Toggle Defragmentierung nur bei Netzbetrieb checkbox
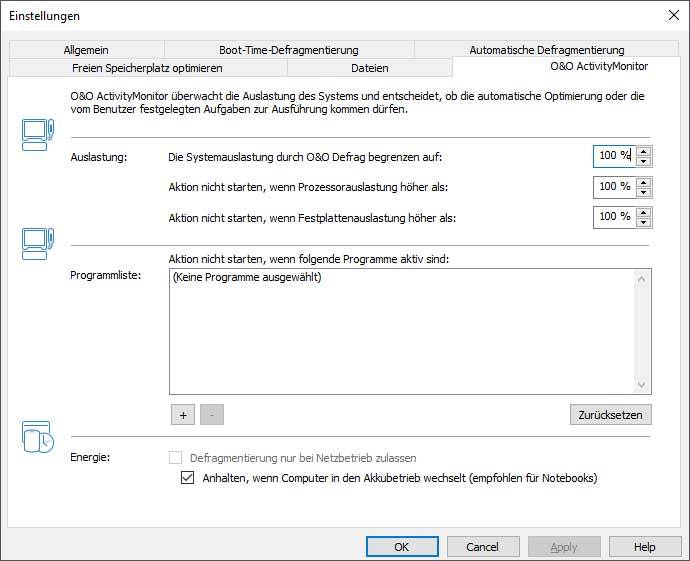The image size is (690, 561). 175,458
